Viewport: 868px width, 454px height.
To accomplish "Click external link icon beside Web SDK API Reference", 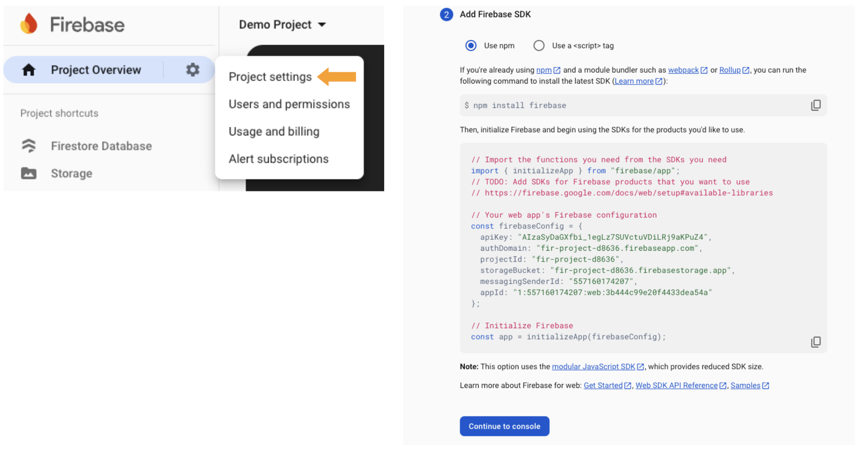I will (723, 386).
